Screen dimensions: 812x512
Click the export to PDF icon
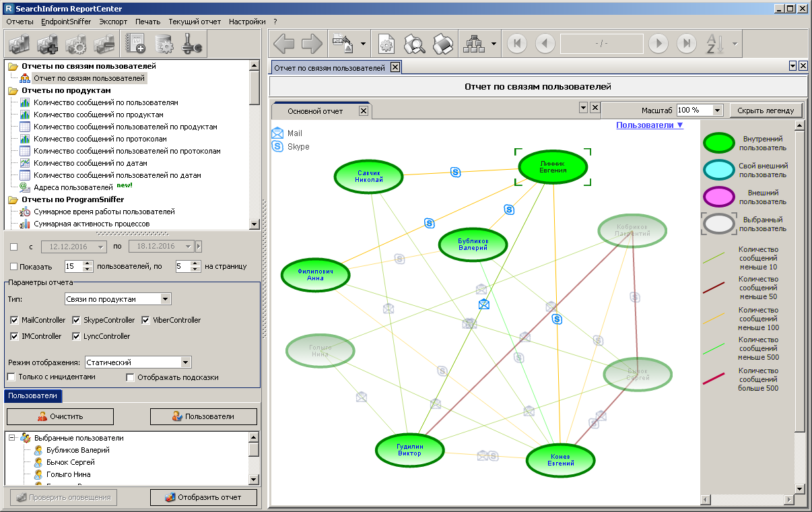pyautogui.click(x=343, y=44)
